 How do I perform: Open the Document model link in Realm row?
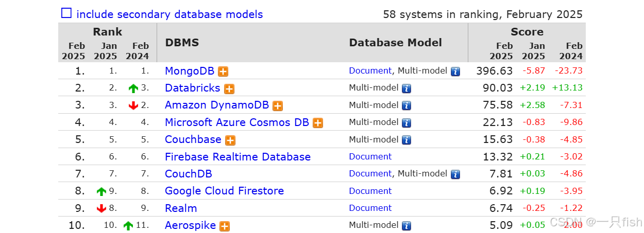[370, 208]
